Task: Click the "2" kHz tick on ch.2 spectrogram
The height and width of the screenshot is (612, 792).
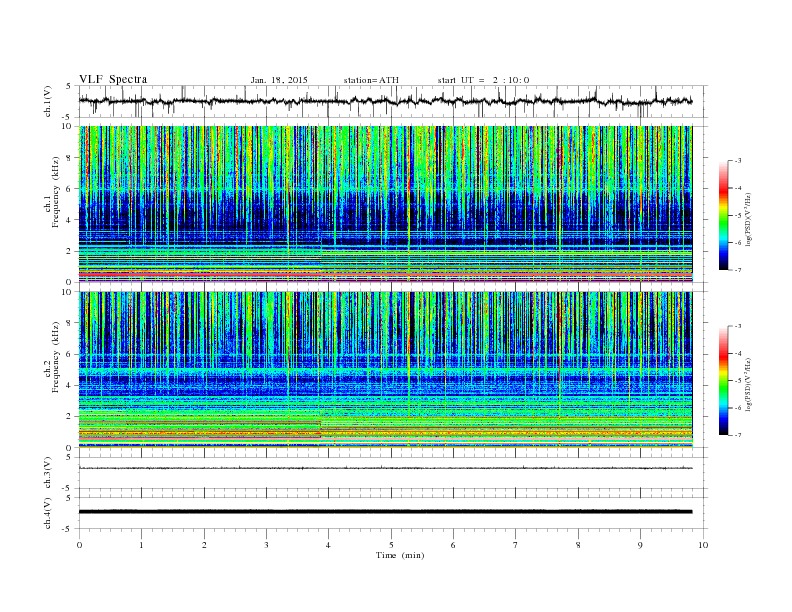Action: 70,417
